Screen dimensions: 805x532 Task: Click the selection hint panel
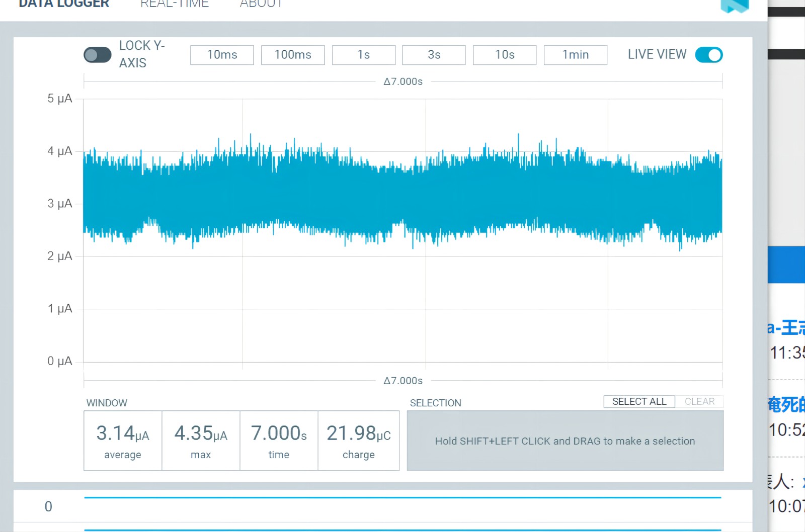[565, 441]
